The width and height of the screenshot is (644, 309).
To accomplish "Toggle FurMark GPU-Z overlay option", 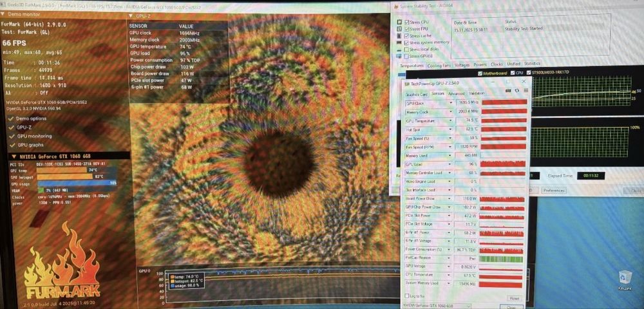I will point(11,127).
